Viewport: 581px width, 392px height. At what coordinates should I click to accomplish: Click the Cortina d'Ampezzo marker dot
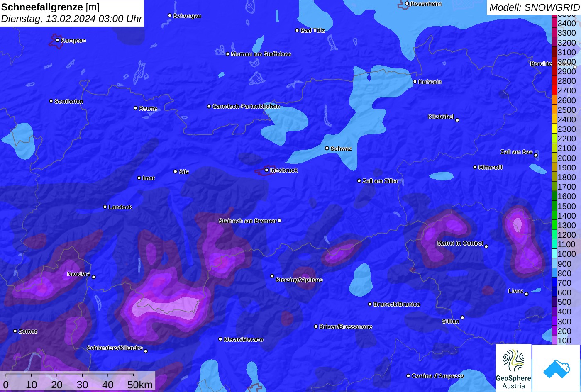408,376
